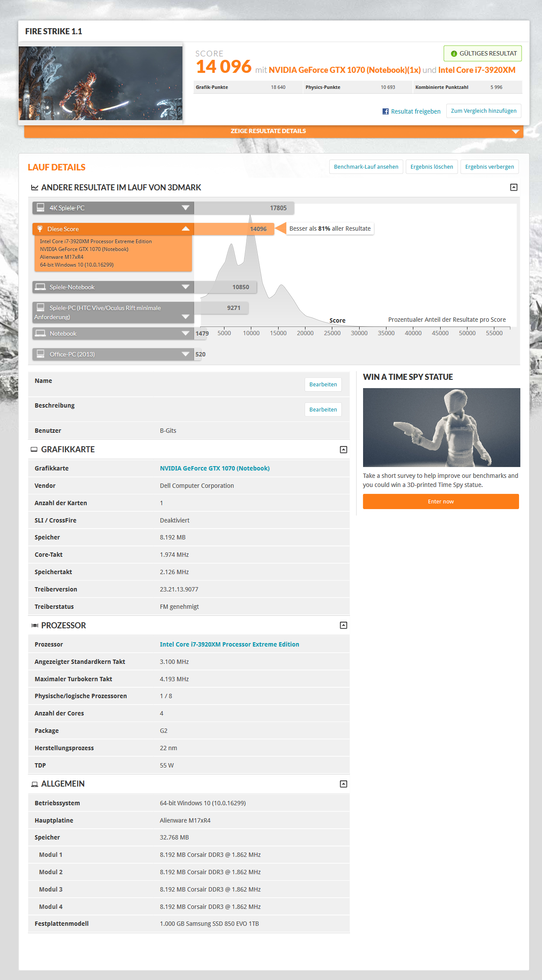Click the 9271 score bar
Screen dimensions: 542x980
(221, 308)
